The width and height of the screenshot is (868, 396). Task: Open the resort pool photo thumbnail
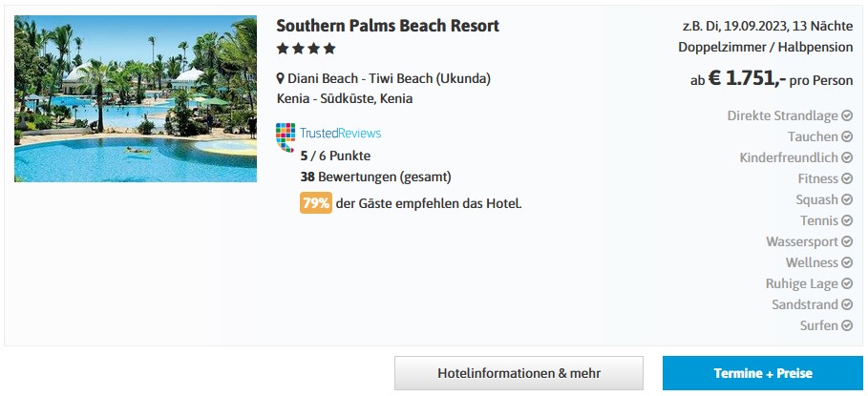click(x=136, y=99)
